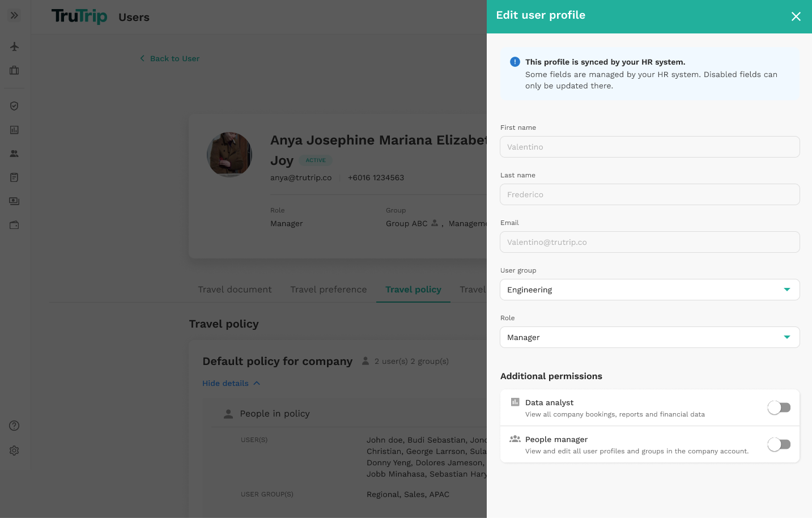Select the Travel policy tab

413,290
